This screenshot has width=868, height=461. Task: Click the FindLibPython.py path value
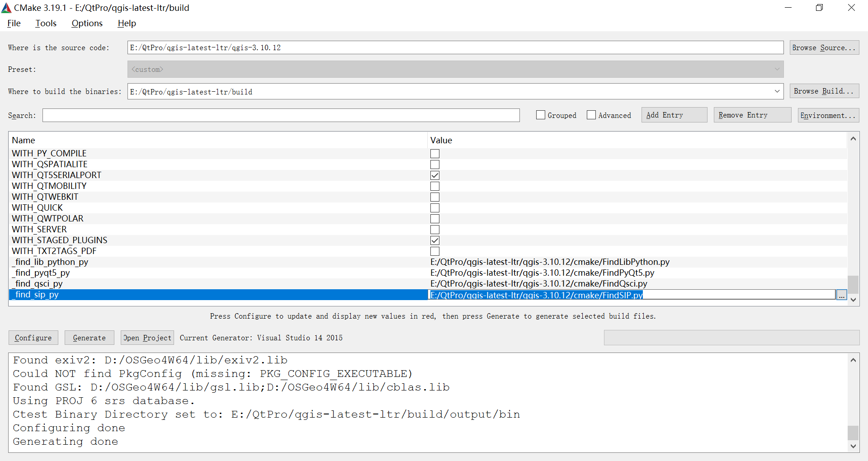click(x=550, y=262)
